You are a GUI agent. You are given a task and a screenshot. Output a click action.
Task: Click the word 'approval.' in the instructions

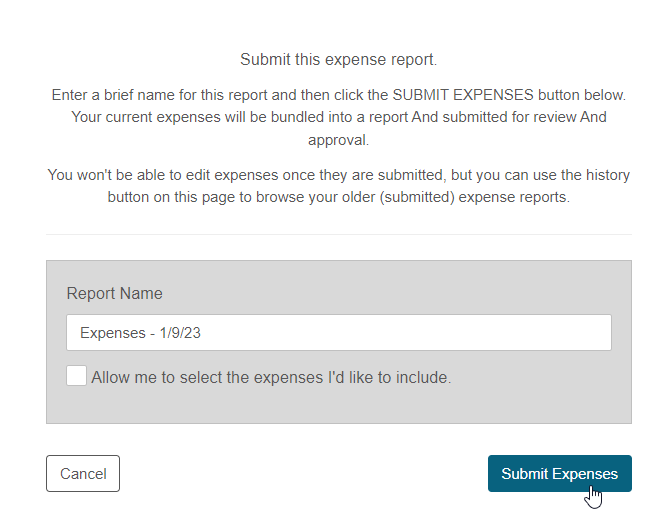pos(338,140)
